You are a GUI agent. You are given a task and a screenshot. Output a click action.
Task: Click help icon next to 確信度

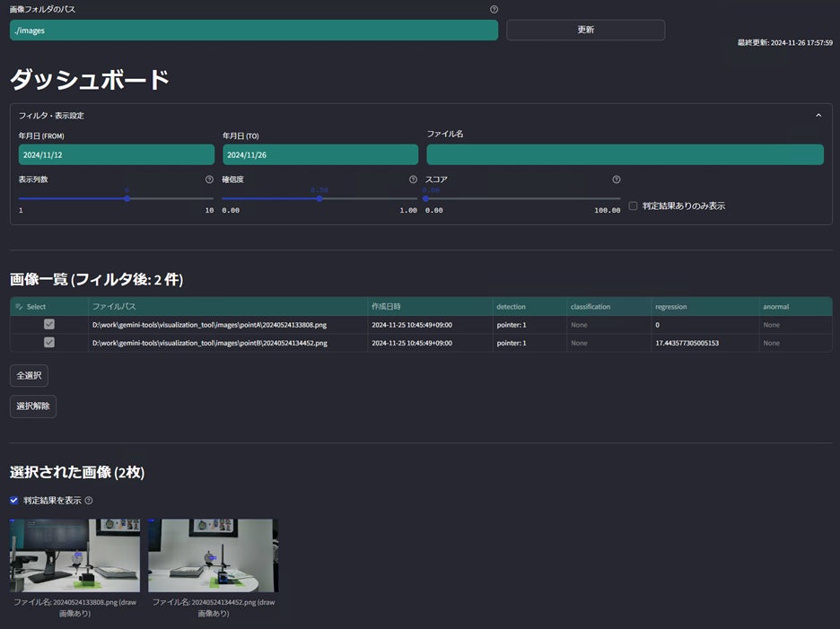(413, 179)
